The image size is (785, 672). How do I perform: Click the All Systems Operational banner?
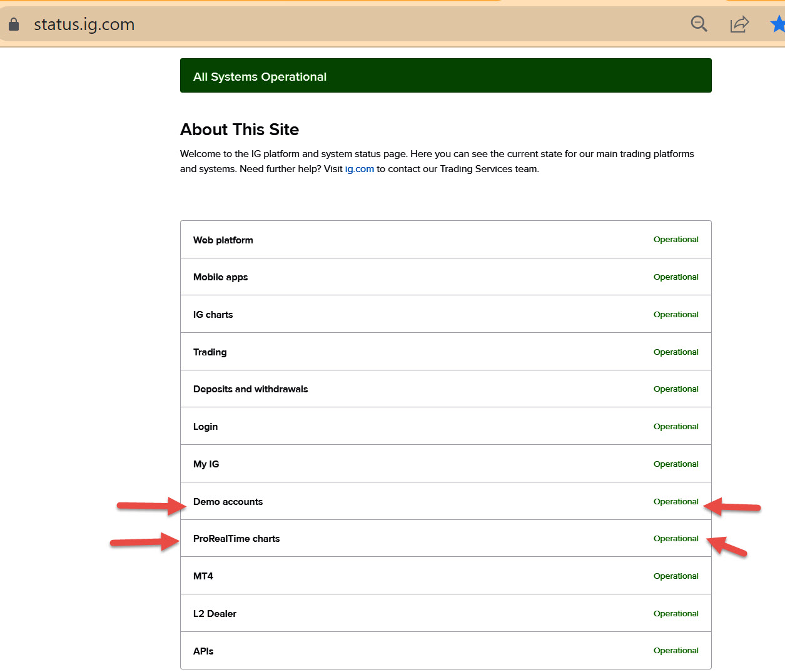pyautogui.click(x=445, y=76)
